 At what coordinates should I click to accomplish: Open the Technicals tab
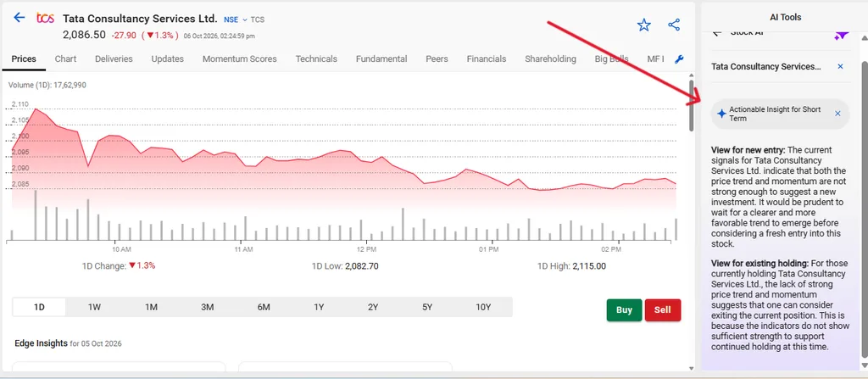click(316, 59)
